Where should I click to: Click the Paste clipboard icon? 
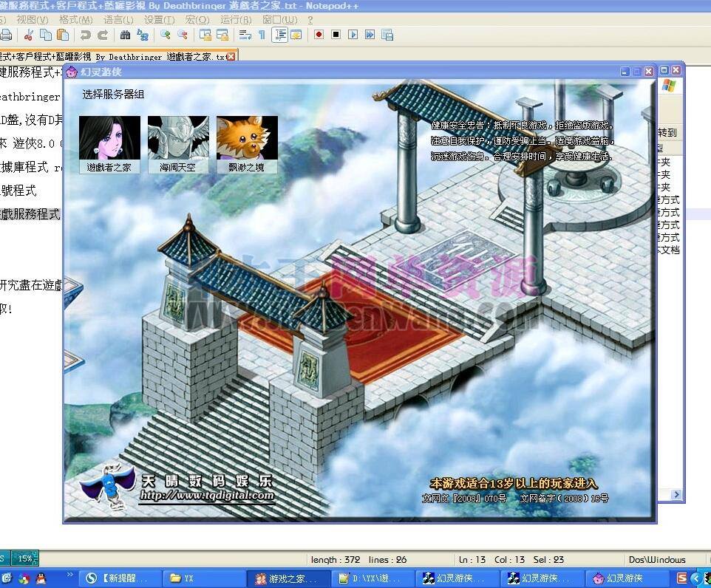63,35
